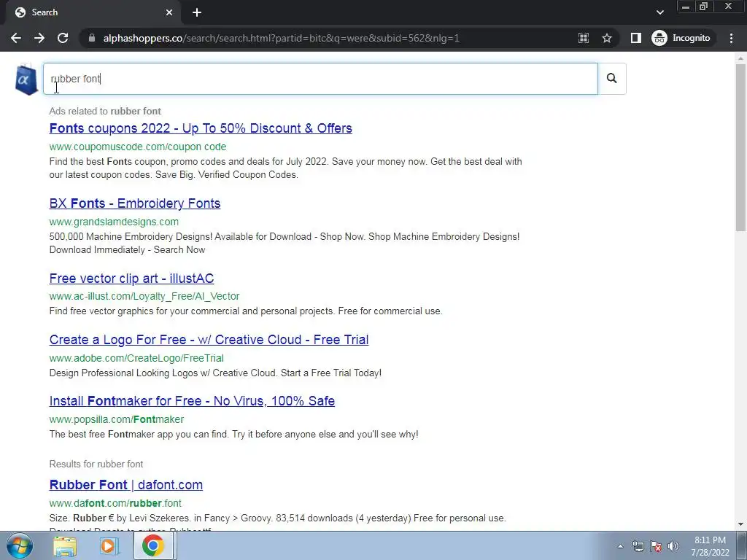
Task: Open the tab search dropdown chevron
Action: tap(659, 12)
